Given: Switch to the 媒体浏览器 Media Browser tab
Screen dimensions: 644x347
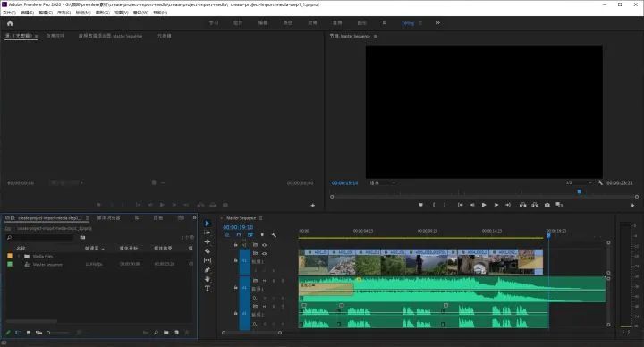Looking at the screenshot, I should (108, 218).
